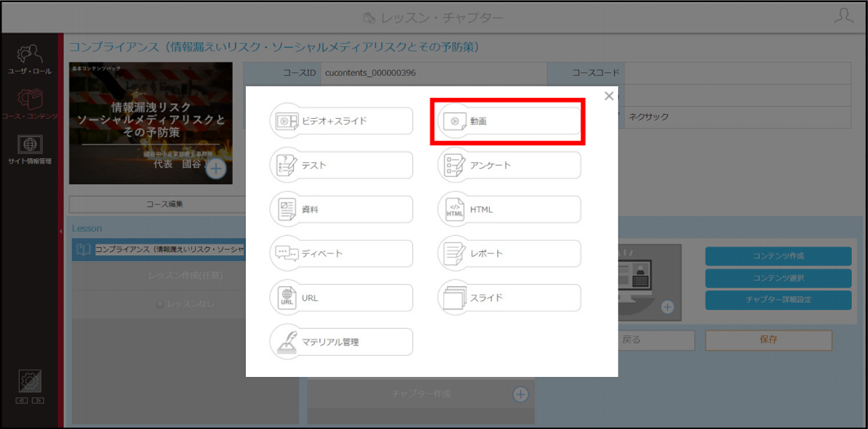Select the ディベート content option
The height and width of the screenshot is (429, 868).
(x=341, y=253)
